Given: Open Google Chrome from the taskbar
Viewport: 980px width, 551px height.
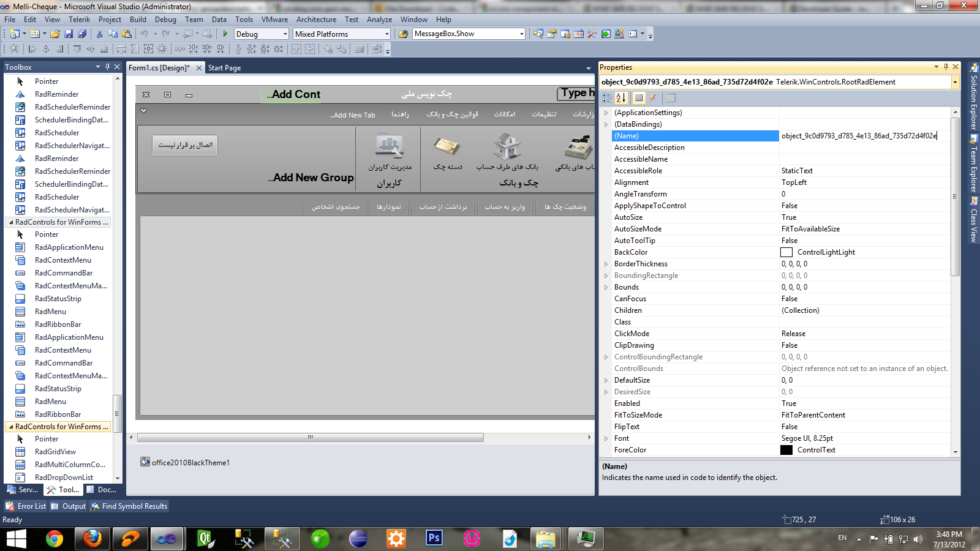Looking at the screenshot, I should pos(55,538).
